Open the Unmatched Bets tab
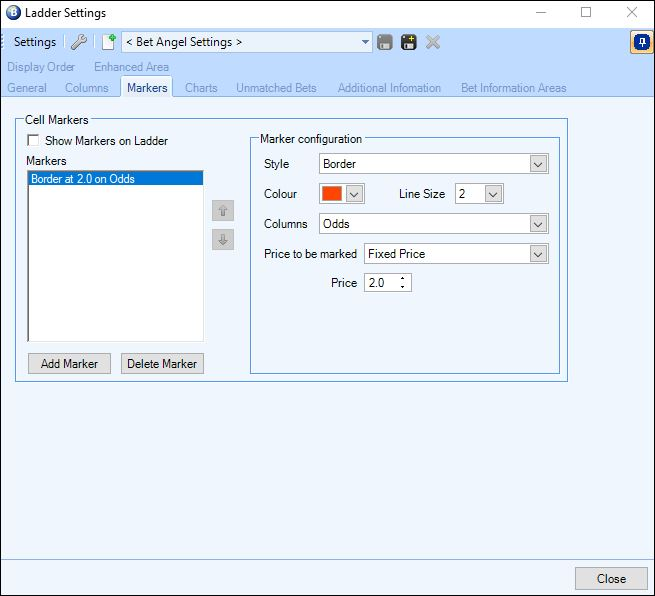Viewport: 655px width, 596px height. coord(276,88)
